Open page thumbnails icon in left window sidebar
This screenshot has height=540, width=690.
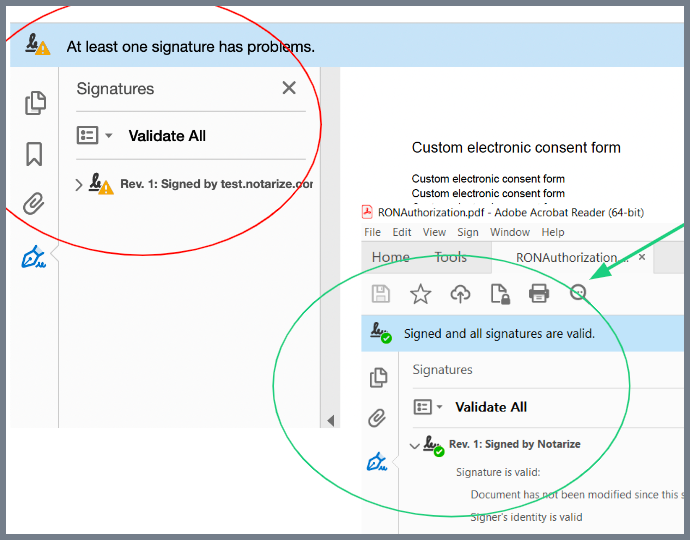pos(35,103)
